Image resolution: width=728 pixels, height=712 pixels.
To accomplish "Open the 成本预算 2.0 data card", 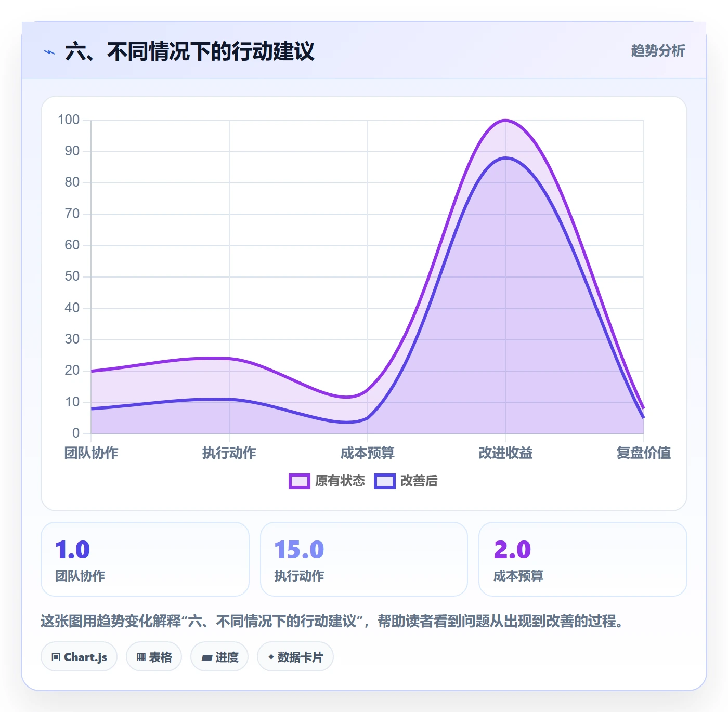I will pyautogui.click(x=583, y=559).
